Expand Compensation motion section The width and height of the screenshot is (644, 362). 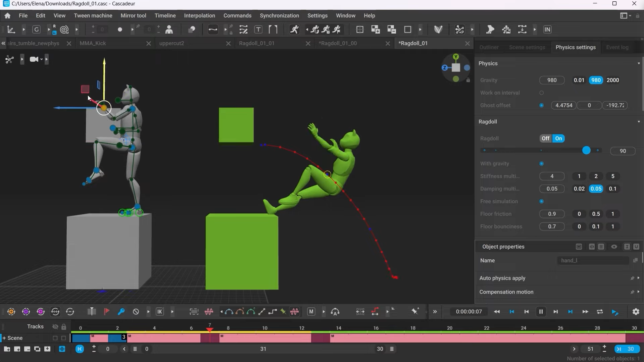click(x=638, y=292)
